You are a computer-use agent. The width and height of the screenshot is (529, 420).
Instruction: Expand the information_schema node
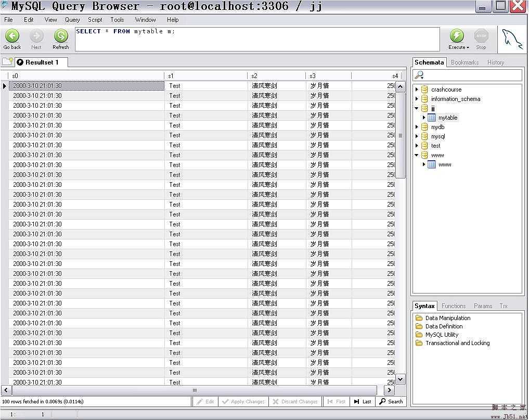click(x=417, y=99)
